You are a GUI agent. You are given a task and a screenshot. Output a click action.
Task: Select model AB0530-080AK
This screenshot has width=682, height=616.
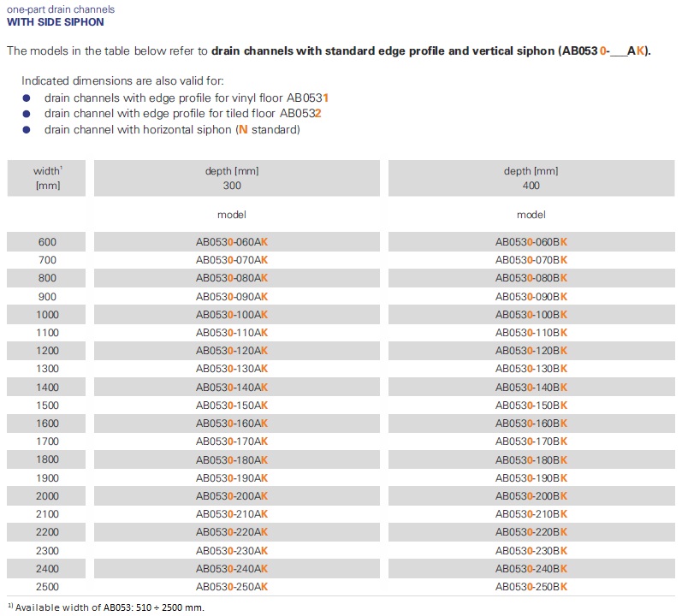click(x=232, y=278)
